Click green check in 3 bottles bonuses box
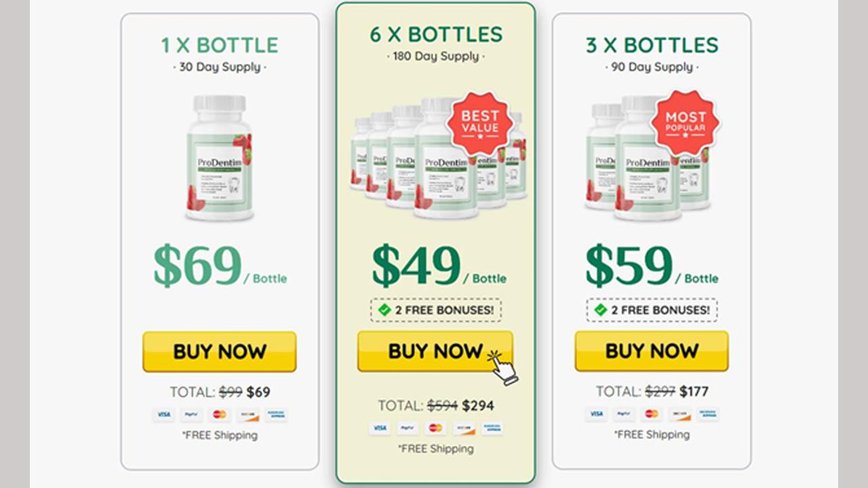This screenshot has width=868, height=488. (x=600, y=310)
